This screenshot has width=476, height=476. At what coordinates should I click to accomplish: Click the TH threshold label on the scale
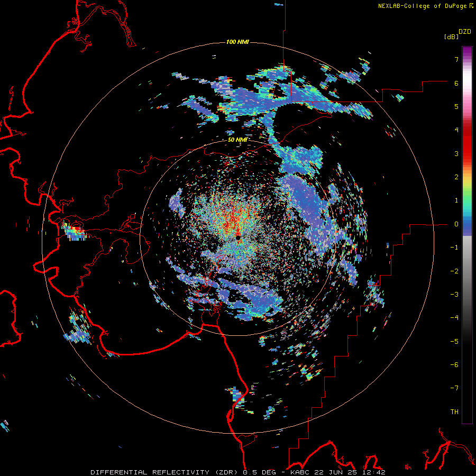click(454, 412)
